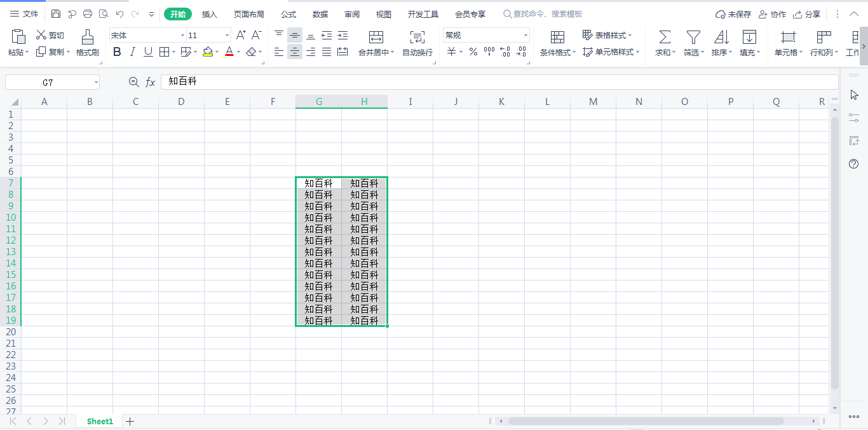Toggle Wrap Text (自动换行)
This screenshot has height=430, width=868.
click(417, 43)
